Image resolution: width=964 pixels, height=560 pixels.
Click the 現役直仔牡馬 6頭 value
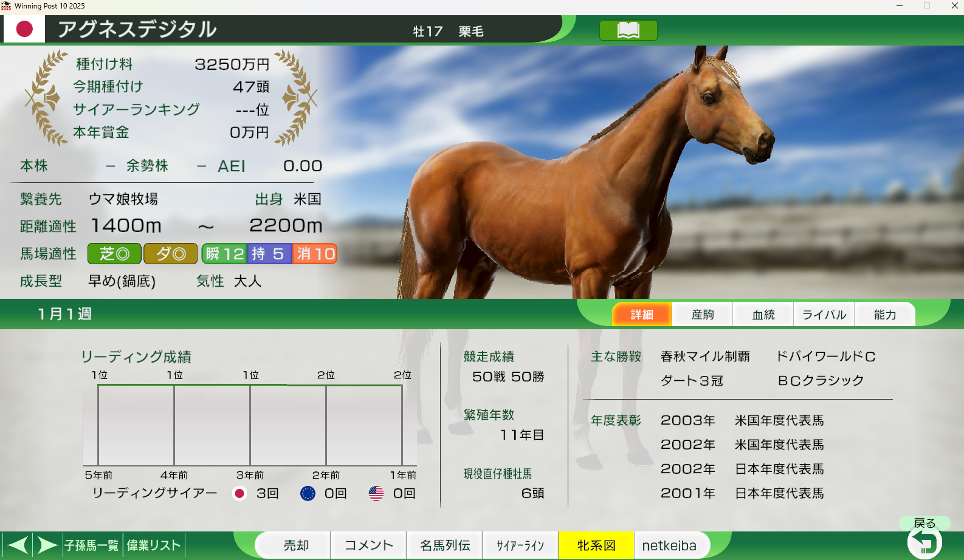click(532, 493)
